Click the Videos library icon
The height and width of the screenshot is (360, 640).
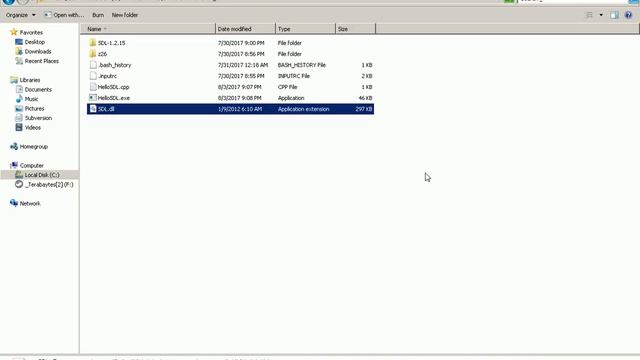coord(19,127)
